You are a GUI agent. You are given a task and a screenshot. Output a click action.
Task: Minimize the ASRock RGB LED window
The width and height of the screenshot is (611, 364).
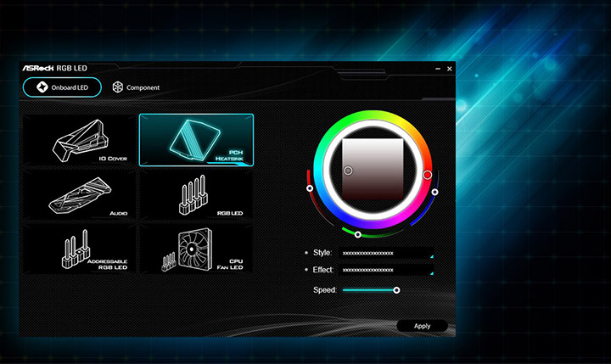click(436, 68)
